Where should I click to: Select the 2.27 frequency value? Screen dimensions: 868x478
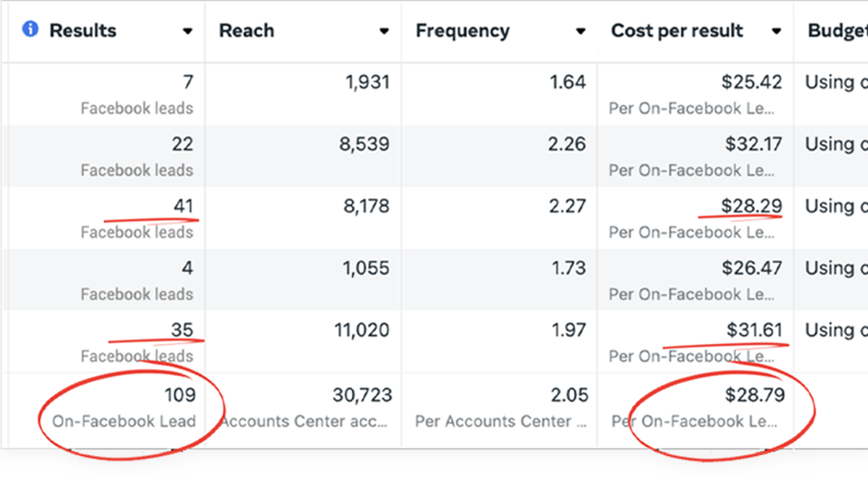point(566,207)
